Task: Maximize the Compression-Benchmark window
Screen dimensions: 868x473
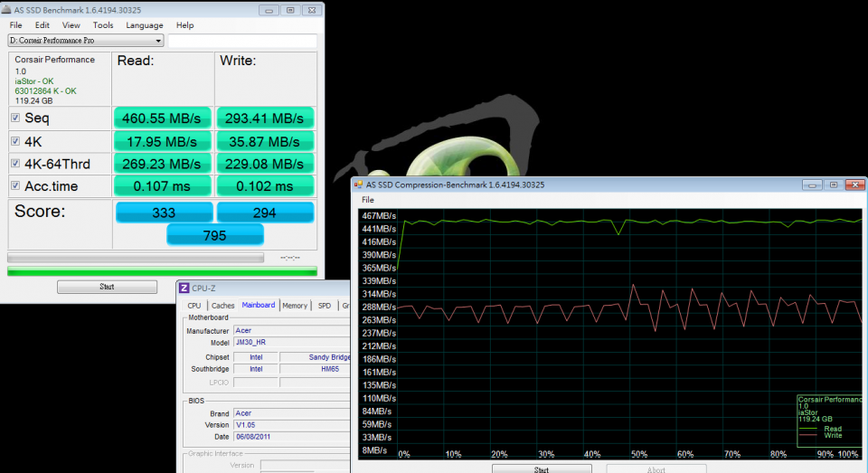Action: 832,184
